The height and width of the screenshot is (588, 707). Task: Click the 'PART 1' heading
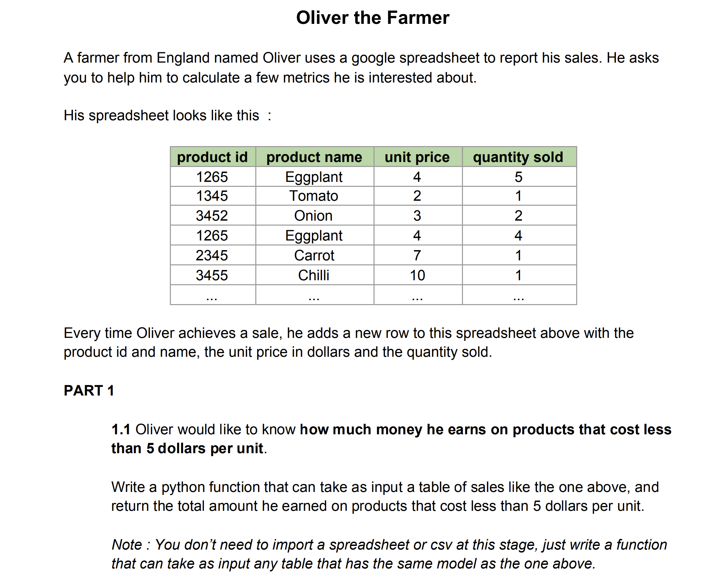[89, 391]
